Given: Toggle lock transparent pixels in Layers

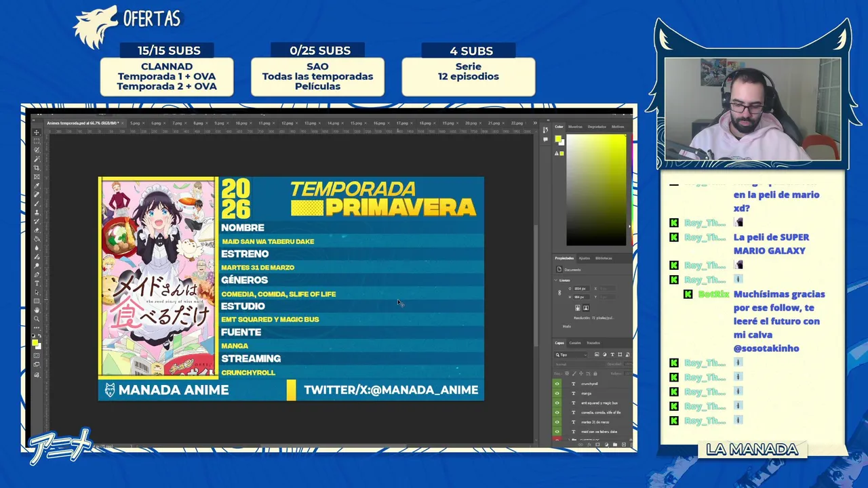Looking at the screenshot, I should (x=567, y=373).
